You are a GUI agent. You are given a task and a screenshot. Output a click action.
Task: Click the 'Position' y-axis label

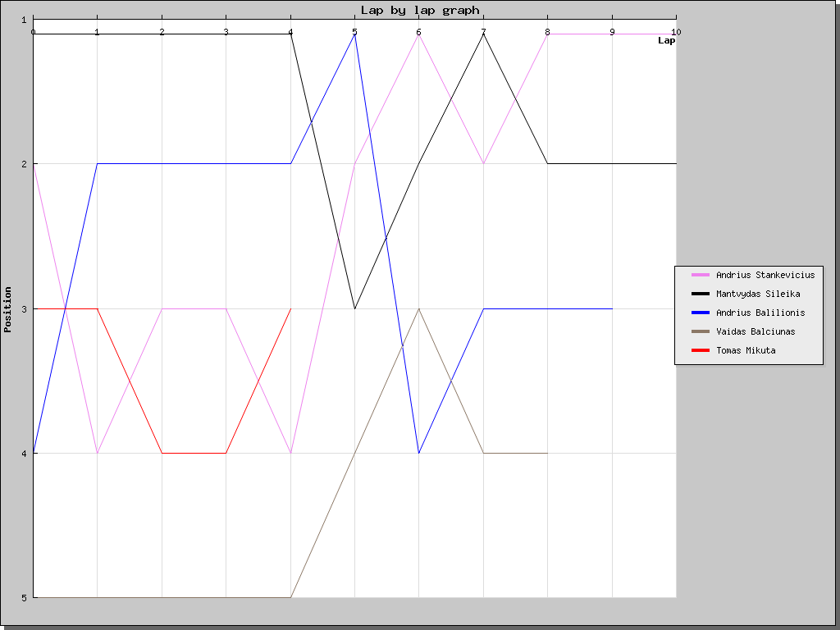point(7,309)
